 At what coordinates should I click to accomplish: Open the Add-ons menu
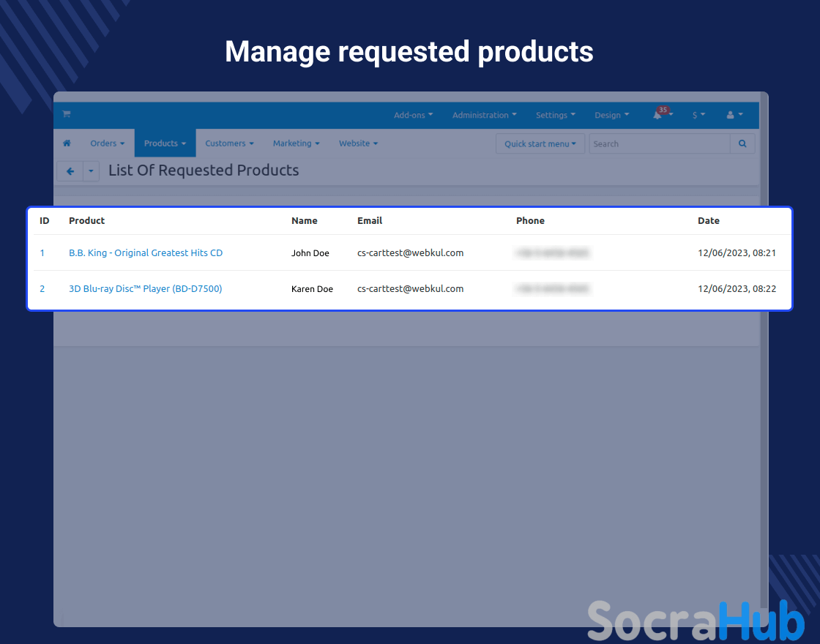click(413, 115)
